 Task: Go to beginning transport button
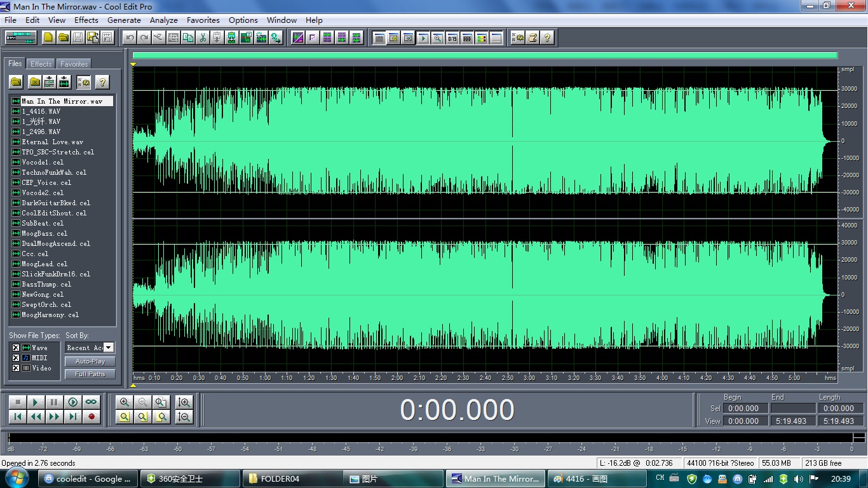pos(18,417)
